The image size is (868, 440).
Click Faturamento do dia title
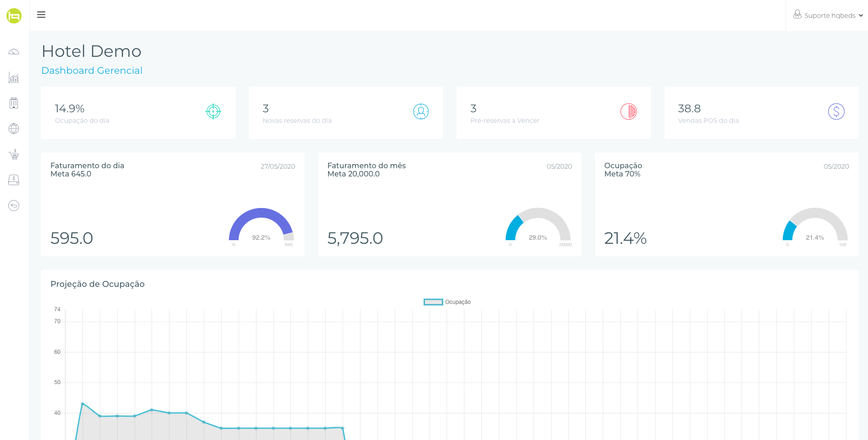[87, 165]
